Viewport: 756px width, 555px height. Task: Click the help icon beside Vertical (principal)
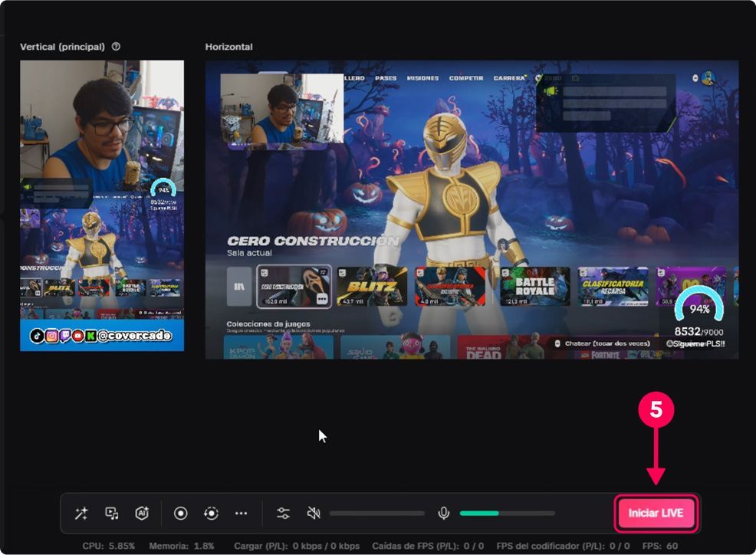click(x=116, y=46)
